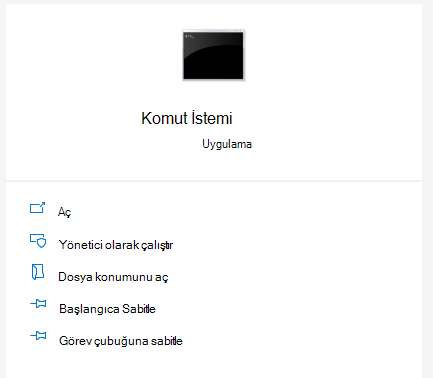Select Aç to open Command Prompt
The height and width of the screenshot is (378, 433).
point(65,212)
